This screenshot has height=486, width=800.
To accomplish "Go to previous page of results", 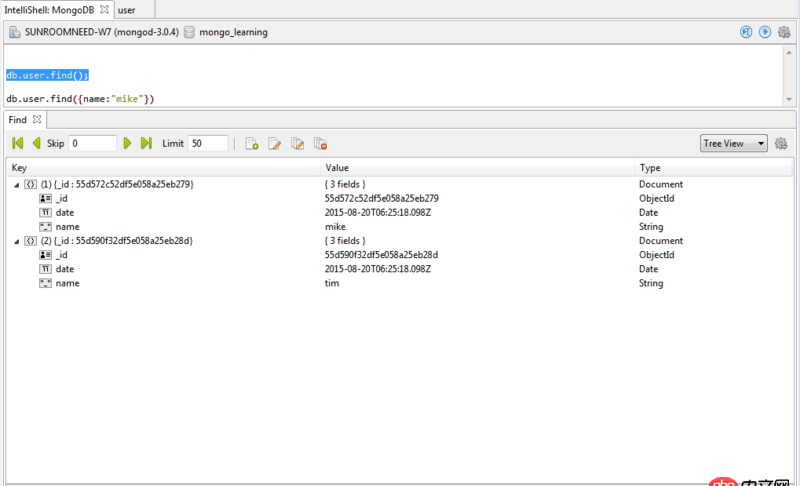I will [36, 143].
